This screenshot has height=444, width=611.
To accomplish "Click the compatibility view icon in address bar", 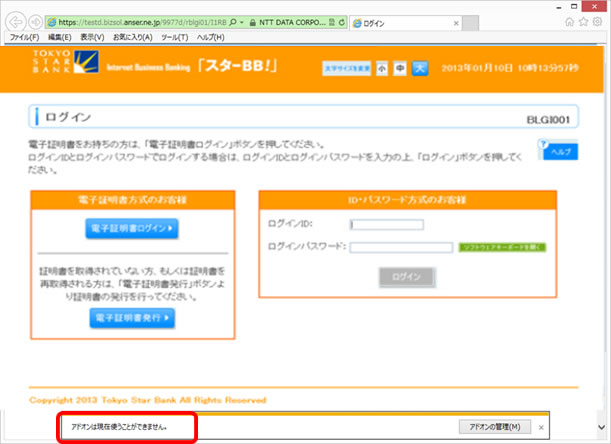I will coord(332,22).
